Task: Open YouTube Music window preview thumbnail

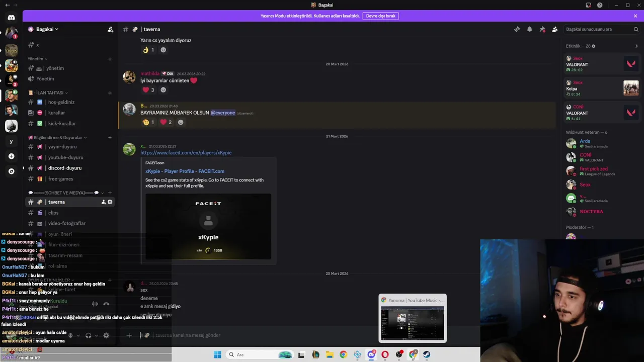Action: (412, 319)
